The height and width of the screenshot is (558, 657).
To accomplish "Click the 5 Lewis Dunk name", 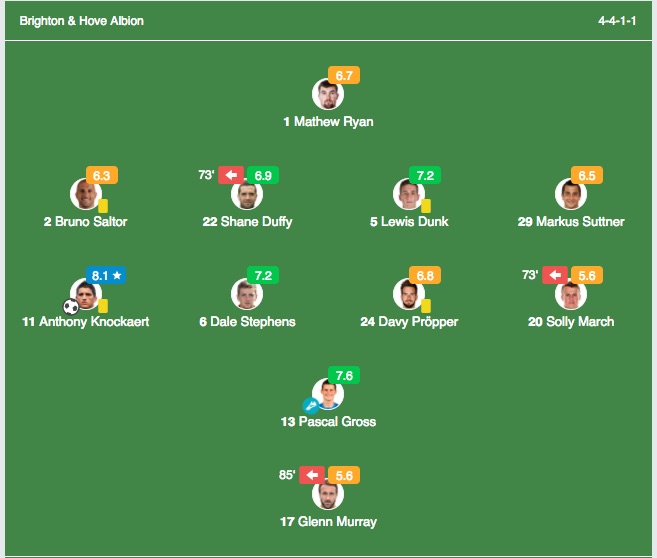I will click(x=409, y=222).
